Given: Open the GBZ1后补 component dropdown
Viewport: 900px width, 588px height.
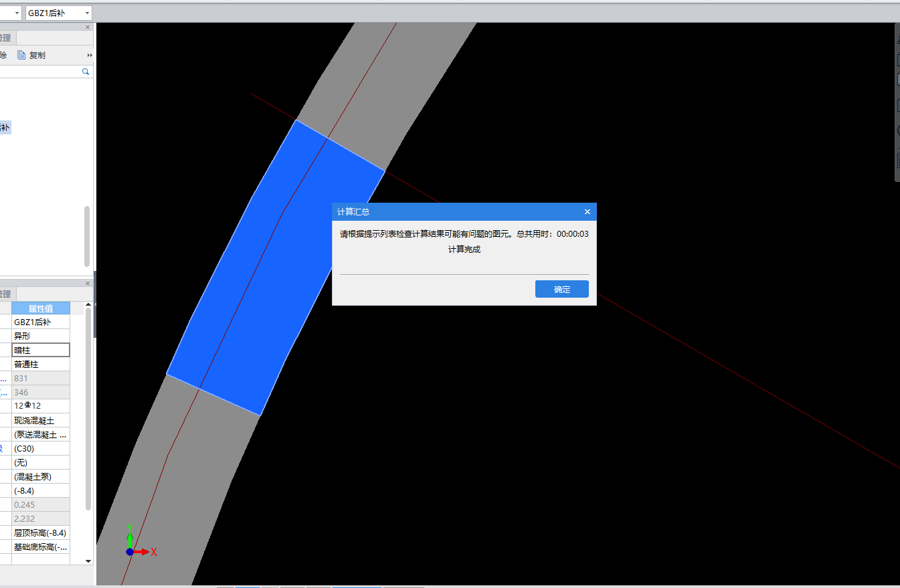Looking at the screenshot, I should point(88,13).
